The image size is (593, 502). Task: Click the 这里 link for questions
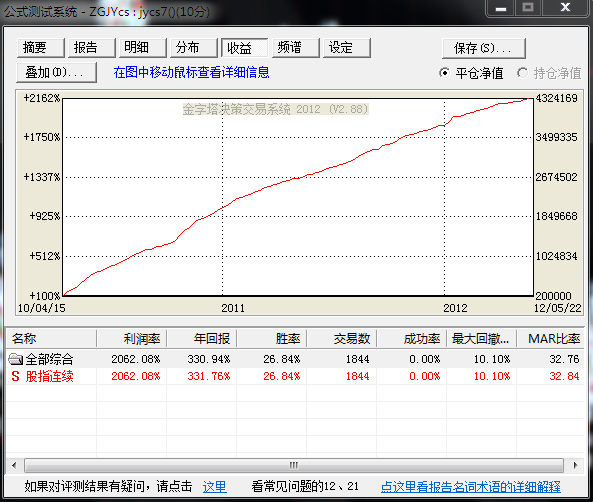click(x=214, y=486)
